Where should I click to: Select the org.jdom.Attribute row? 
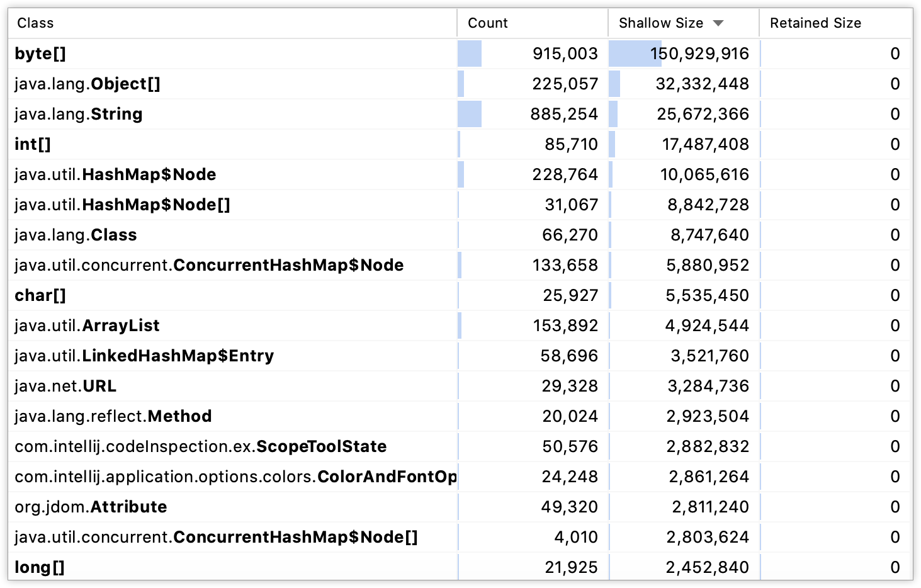coord(90,507)
